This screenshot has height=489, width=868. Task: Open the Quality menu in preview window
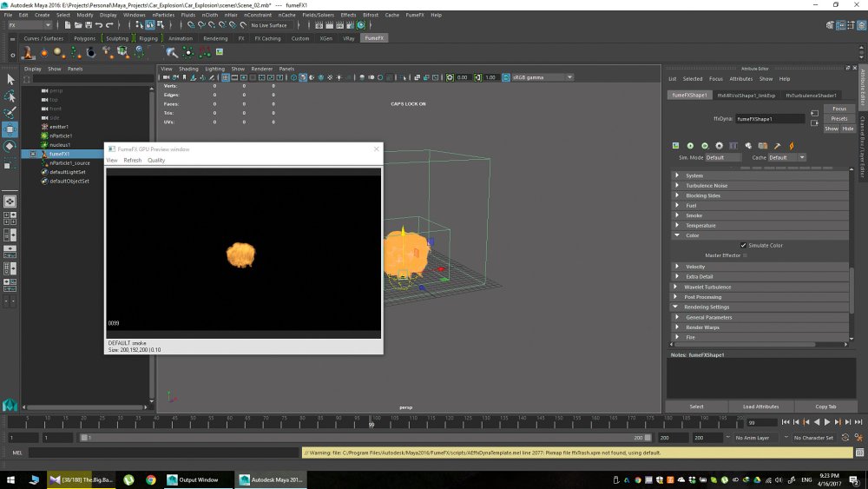[156, 160]
